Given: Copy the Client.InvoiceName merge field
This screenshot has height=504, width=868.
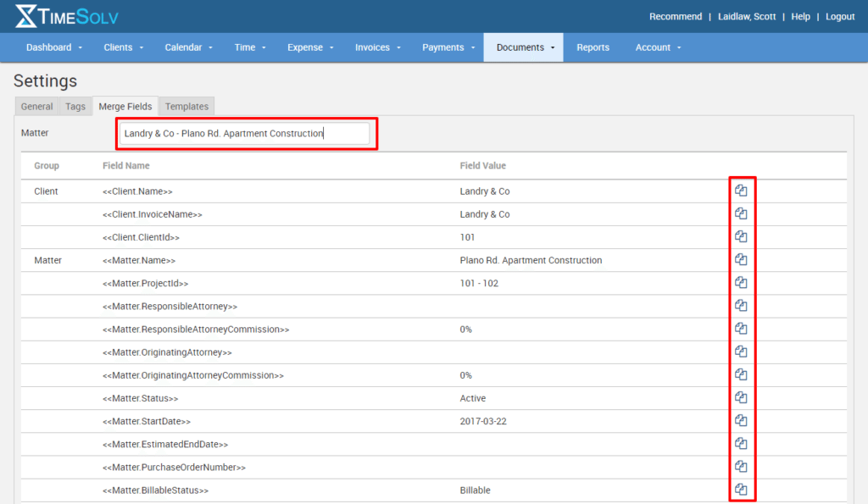Looking at the screenshot, I should click(741, 213).
